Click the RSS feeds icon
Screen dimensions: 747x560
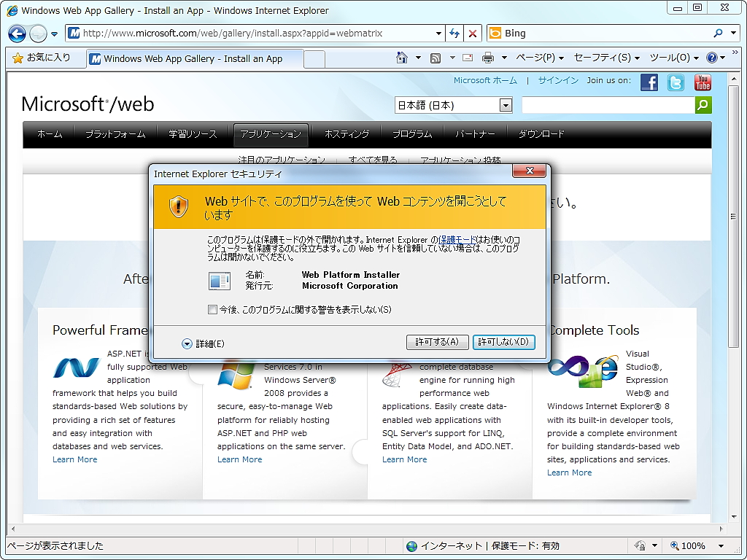click(436, 58)
